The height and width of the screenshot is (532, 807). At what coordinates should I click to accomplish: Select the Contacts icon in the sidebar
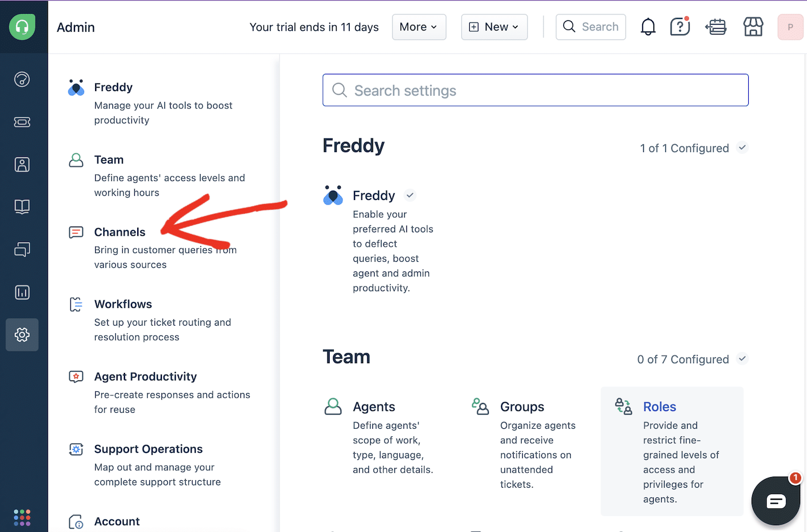point(22,164)
